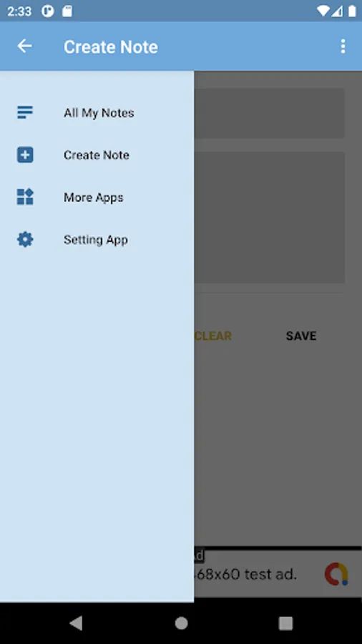Tap the dimmed note title field
The width and height of the screenshot is (362, 644).
(269, 113)
